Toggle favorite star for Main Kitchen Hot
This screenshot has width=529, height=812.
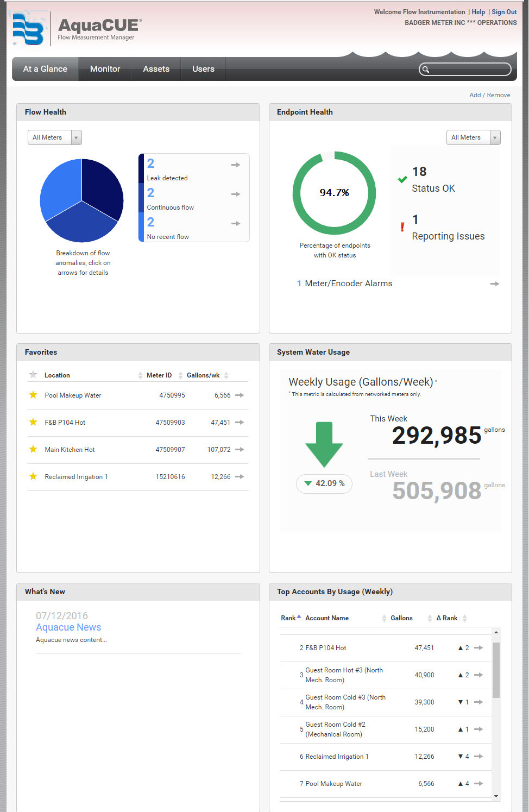coord(33,449)
